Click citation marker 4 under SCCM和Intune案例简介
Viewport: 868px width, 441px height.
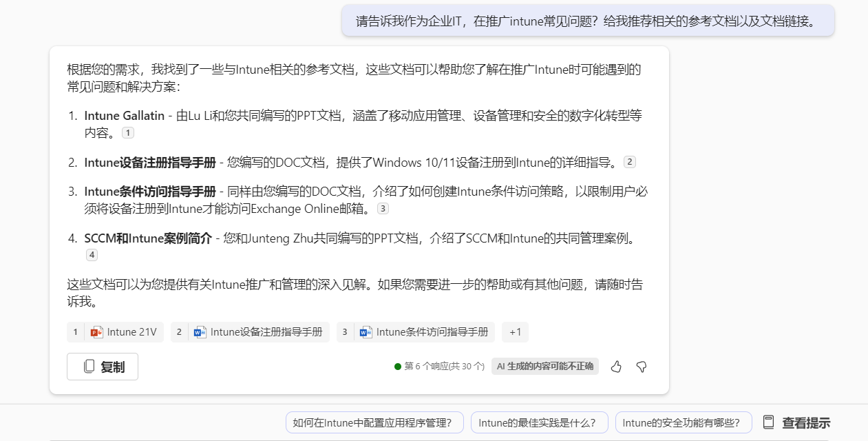tap(92, 255)
